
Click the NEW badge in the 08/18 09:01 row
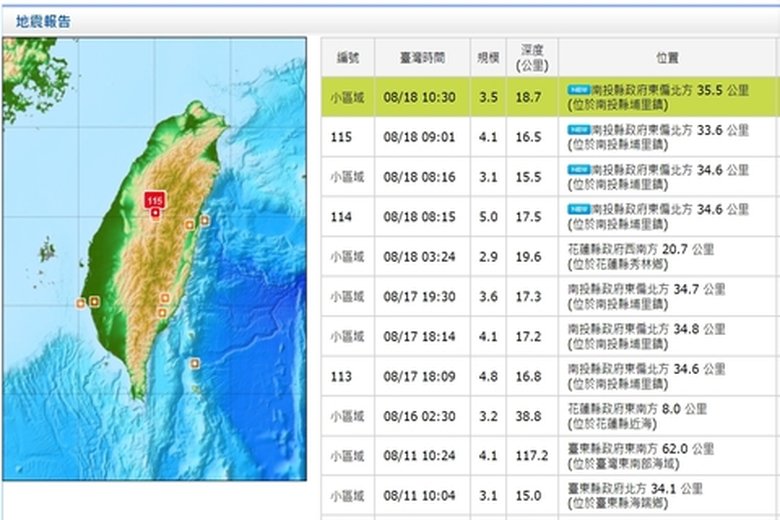coord(579,130)
